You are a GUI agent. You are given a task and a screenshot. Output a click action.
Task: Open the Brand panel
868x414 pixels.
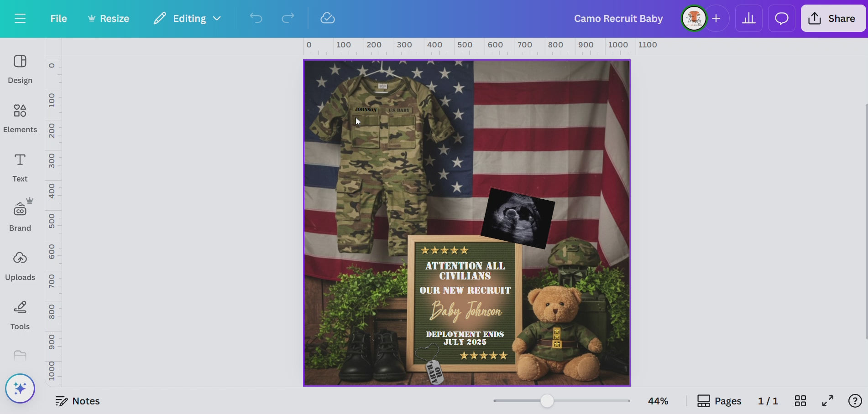pyautogui.click(x=20, y=217)
